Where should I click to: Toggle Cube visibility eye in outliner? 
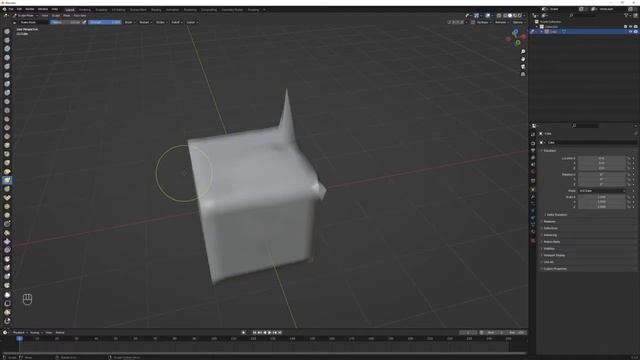[x=630, y=31]
